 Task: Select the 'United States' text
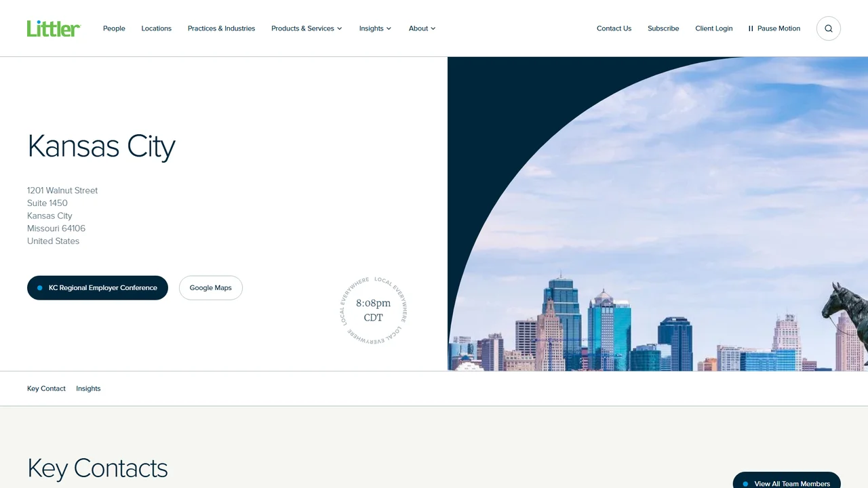coord(53,241)
